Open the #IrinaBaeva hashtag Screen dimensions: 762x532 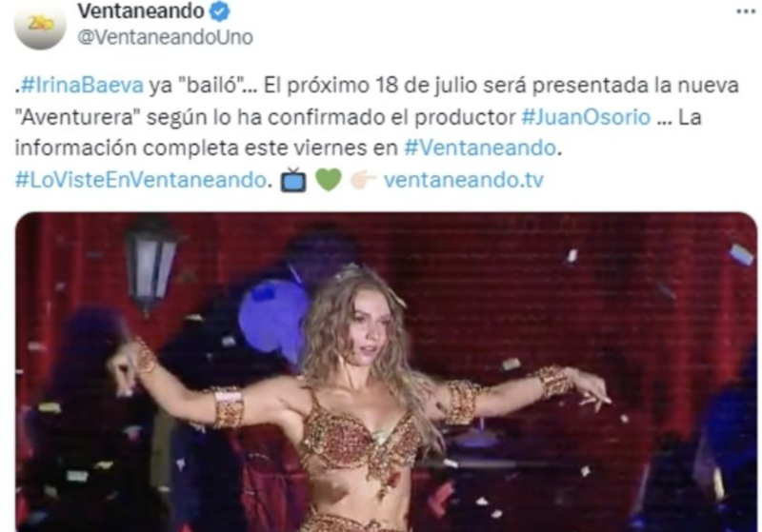pos(82,86)
